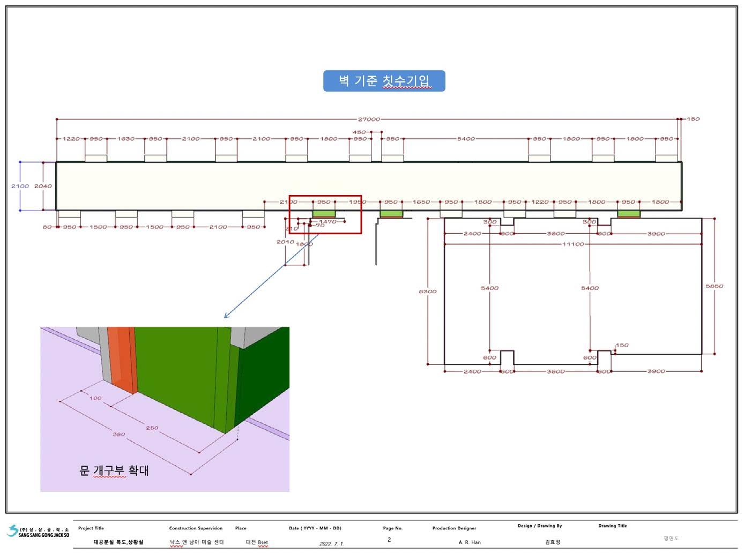Select the date value '2022. 7. 1.'

331,543
